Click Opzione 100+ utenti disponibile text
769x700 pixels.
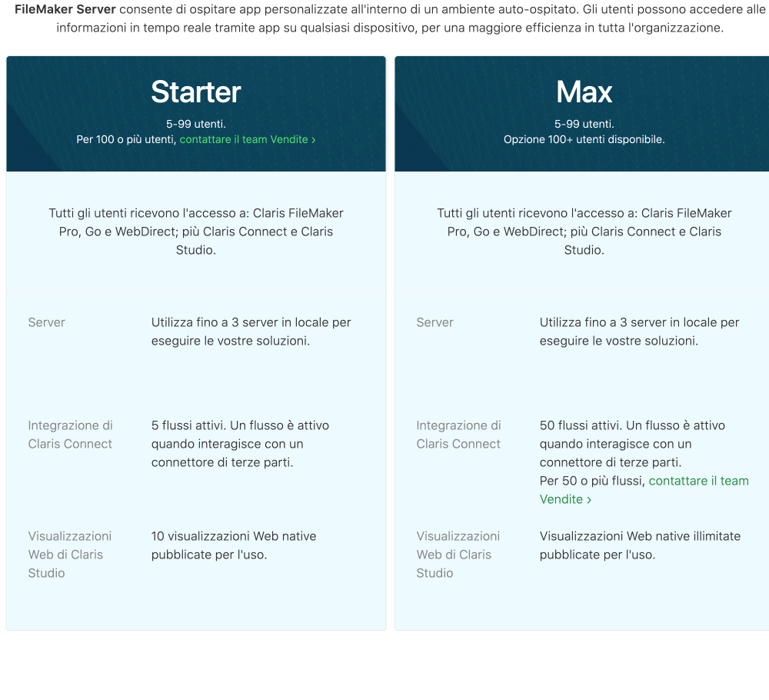(x=584, y=139)
